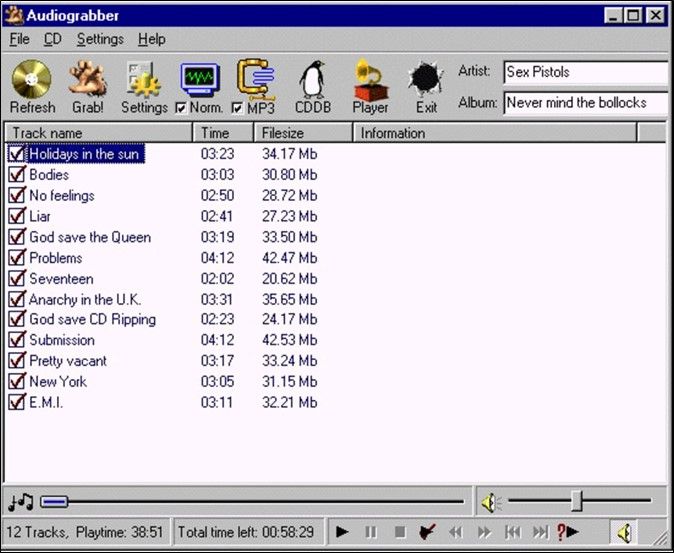Launch the Player gramophone icon
Image resolution: width=674 pixels, height=553 pixels.
(370, 80)
